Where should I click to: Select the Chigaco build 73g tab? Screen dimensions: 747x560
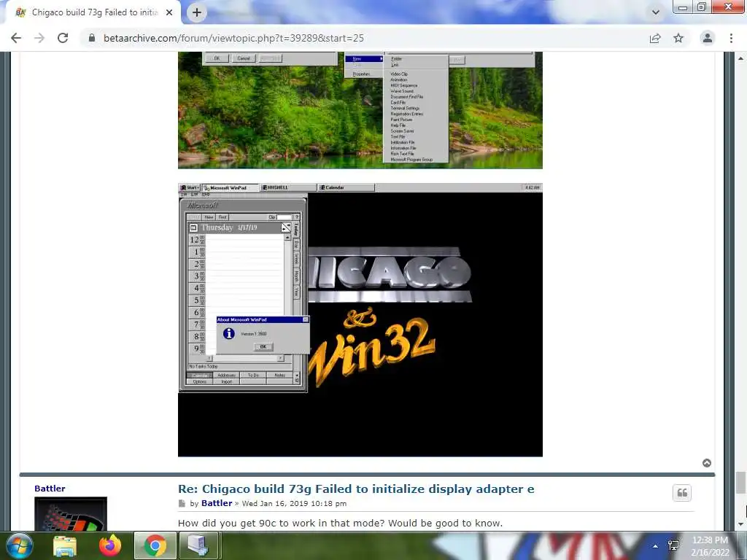coord(94,12)
